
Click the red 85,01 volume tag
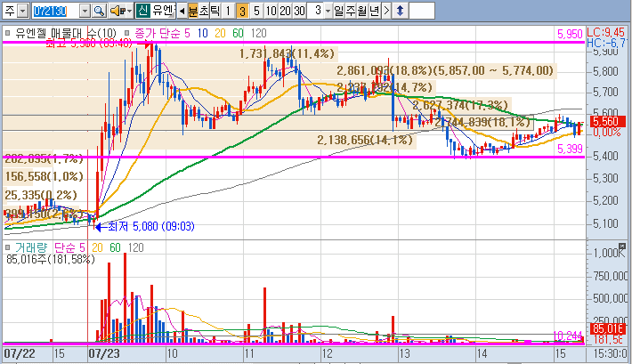tap(608, 328)
